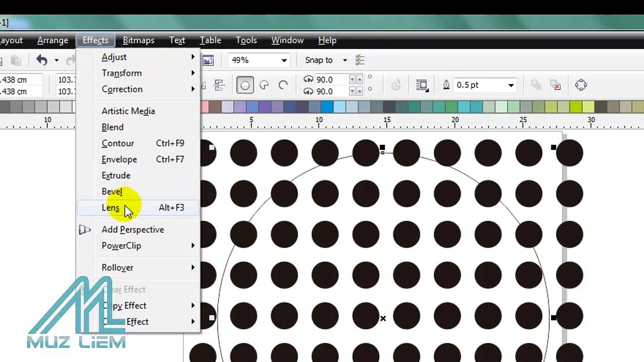Pick the brown palette swatch
The image size is (644, 362).
coord(215,107)
